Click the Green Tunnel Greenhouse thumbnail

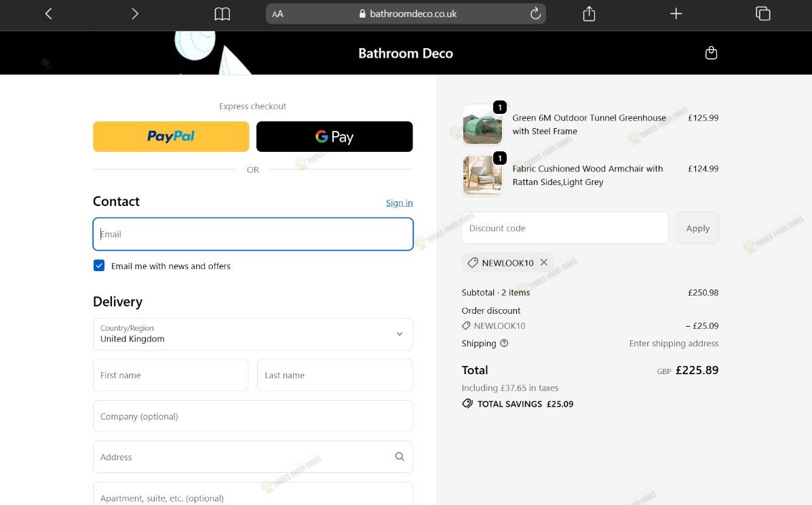click(482, 125)
